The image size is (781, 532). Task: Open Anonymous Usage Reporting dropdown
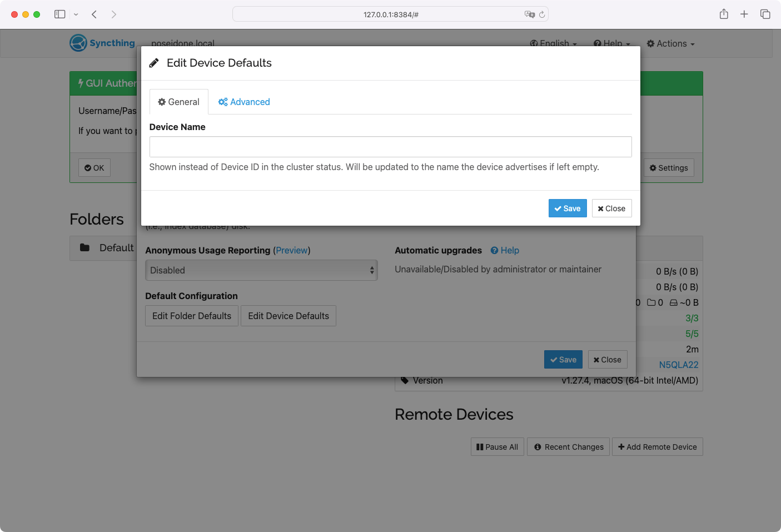coord(261,270)
